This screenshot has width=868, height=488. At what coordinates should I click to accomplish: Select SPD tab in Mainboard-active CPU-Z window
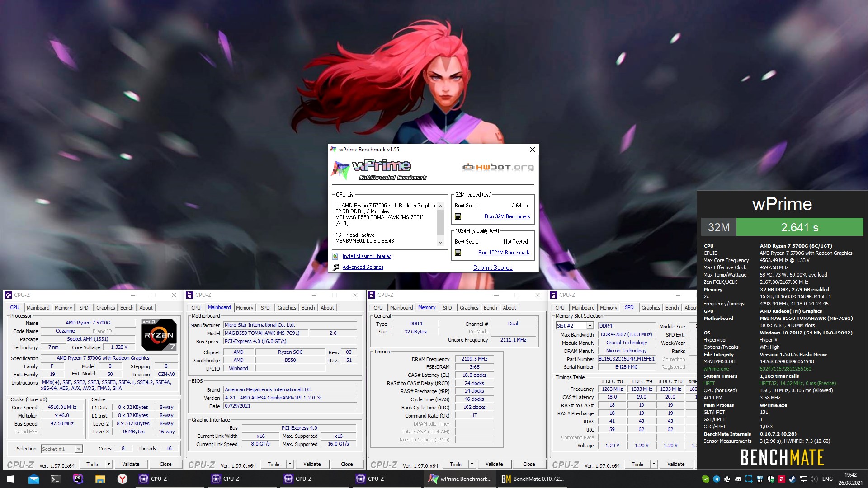point(265,308)
